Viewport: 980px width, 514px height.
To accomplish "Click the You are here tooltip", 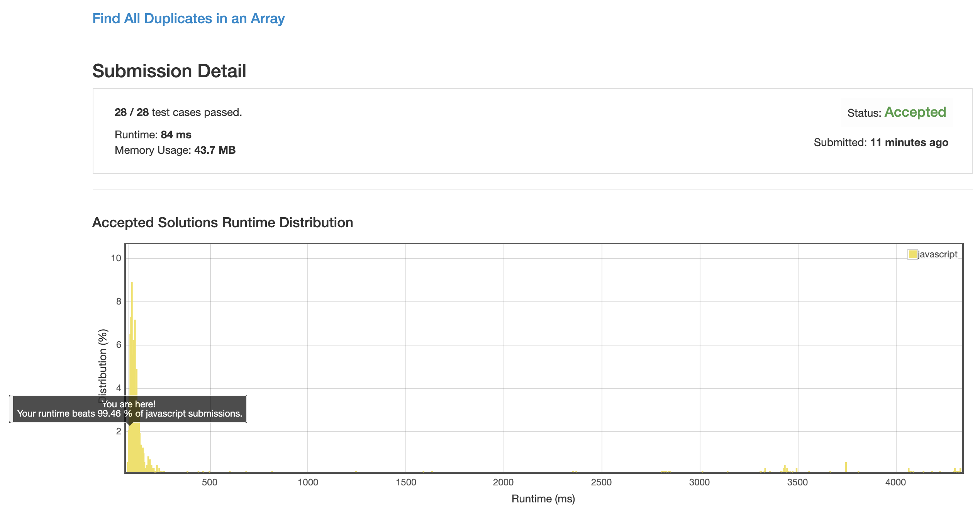I will point(130,409).
